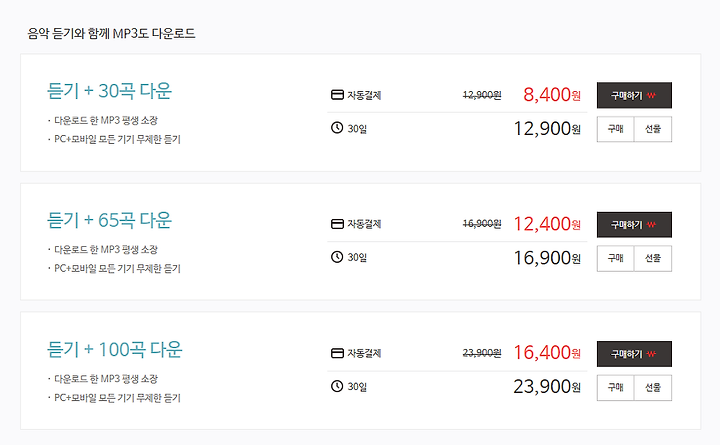Click 선물 for 65곡 30일 pass
The height and width of the screenshot is (445, 720).
click(653, 258)
